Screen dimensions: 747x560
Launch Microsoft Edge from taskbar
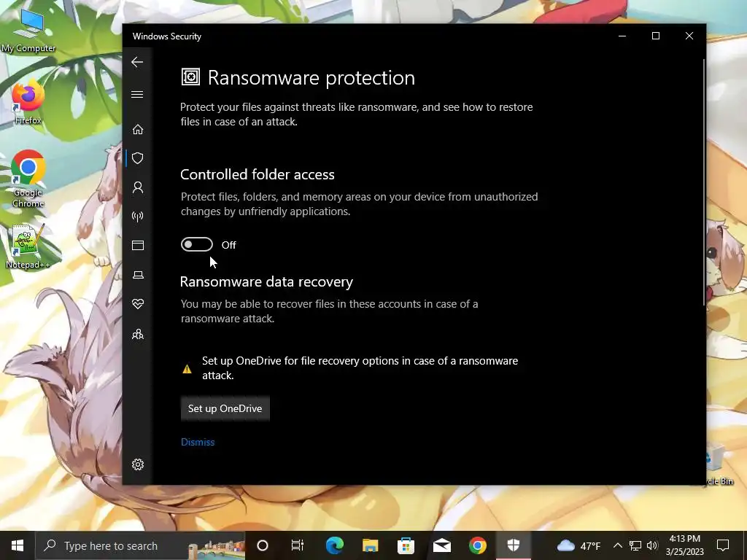tap(334, 545)
